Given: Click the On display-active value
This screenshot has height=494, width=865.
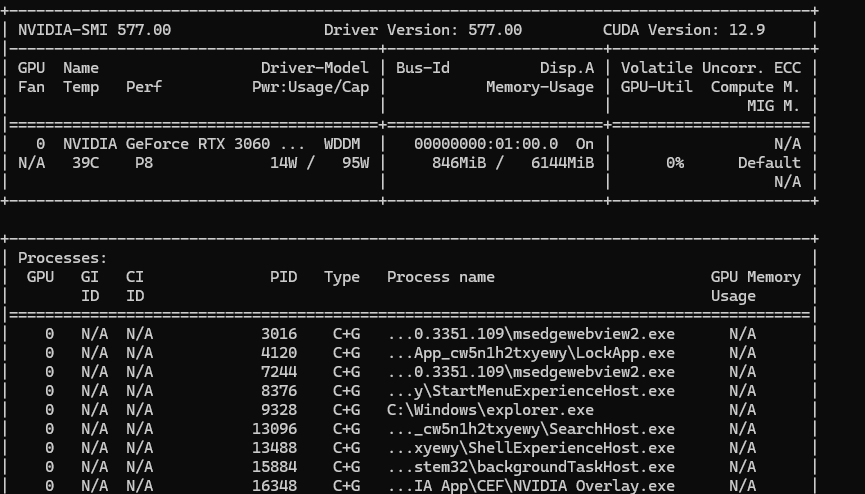Looking at the screenshot, I should (x=585, y=144).
